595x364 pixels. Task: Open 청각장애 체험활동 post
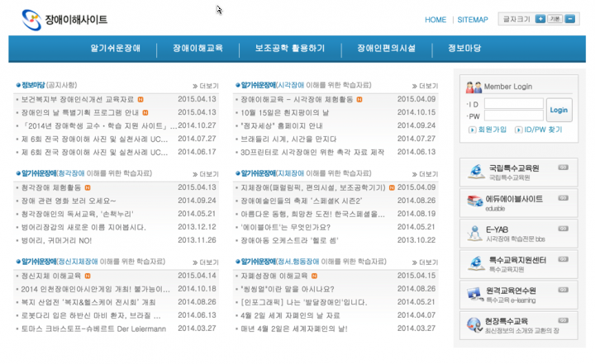click(x=51, y=187)
